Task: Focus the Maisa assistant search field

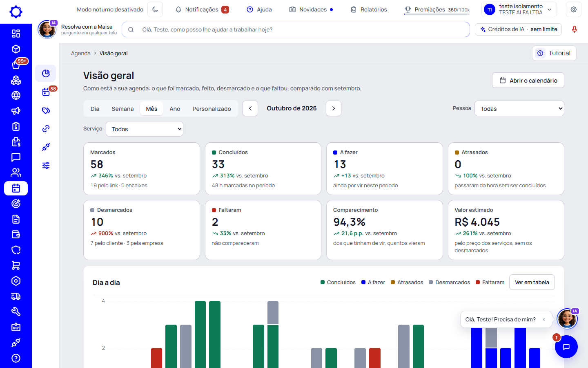Action: [x=296, y=29]
